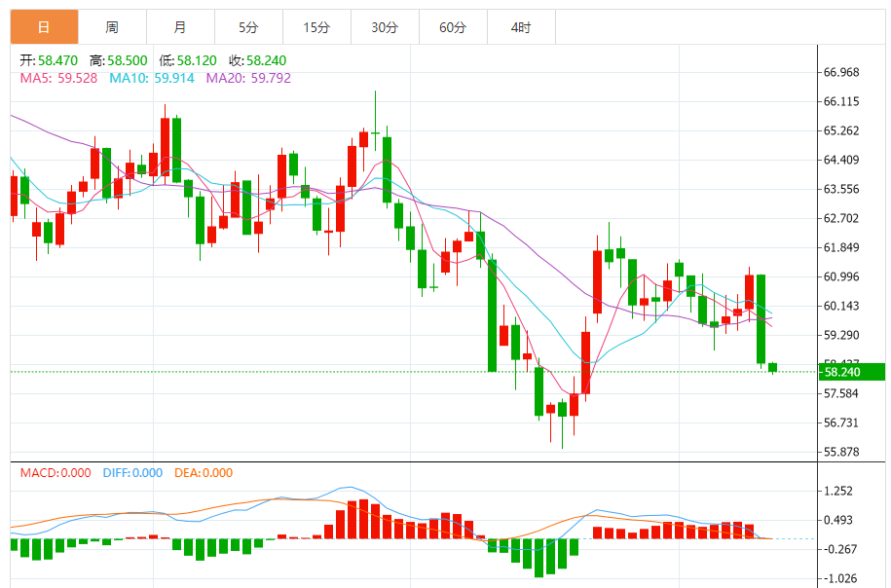891x588 pixels.
Task: Switch to the 4时 timeframe tab
Action: pyautogui.click(x=522, y=27)
